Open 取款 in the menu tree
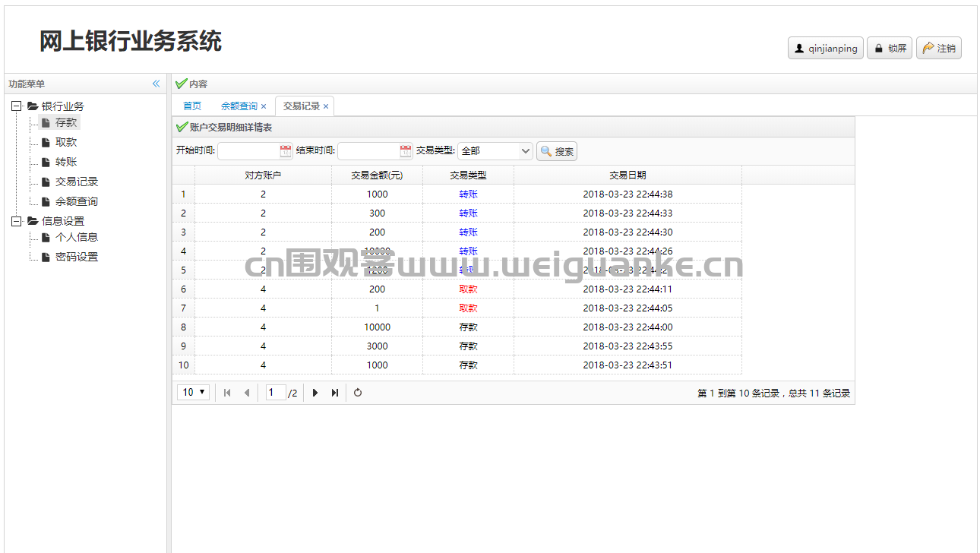 click(x=66, y=142)
